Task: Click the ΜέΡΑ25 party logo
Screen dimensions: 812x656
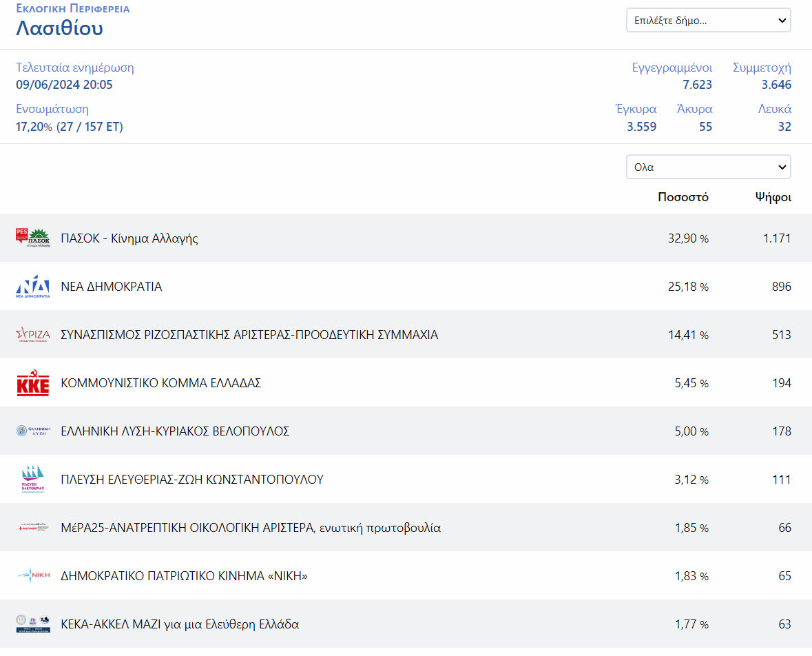Action: (x=33, y=528)
